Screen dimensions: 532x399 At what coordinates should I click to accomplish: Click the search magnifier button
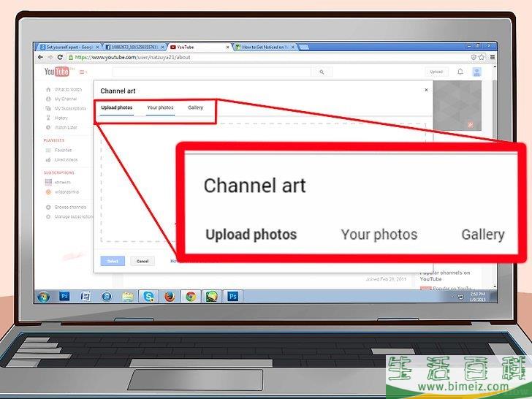[x=322, y=72]
